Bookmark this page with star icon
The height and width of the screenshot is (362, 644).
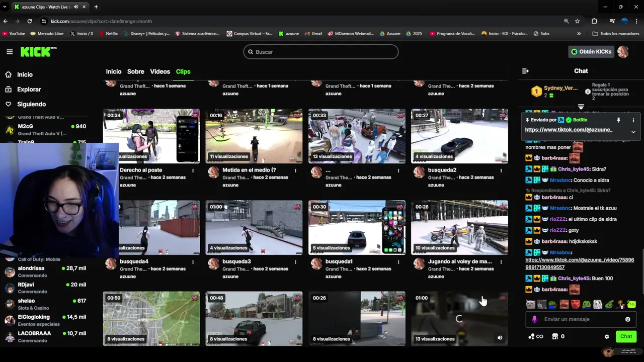pyautogui.click(x=578, y=21)
